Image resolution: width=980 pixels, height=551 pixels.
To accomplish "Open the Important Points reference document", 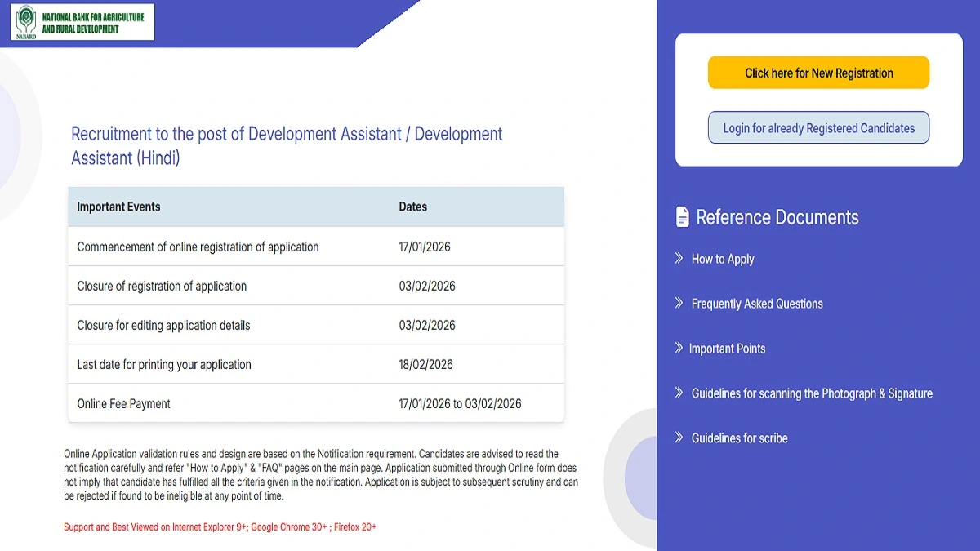I will (x=728, y=348).
